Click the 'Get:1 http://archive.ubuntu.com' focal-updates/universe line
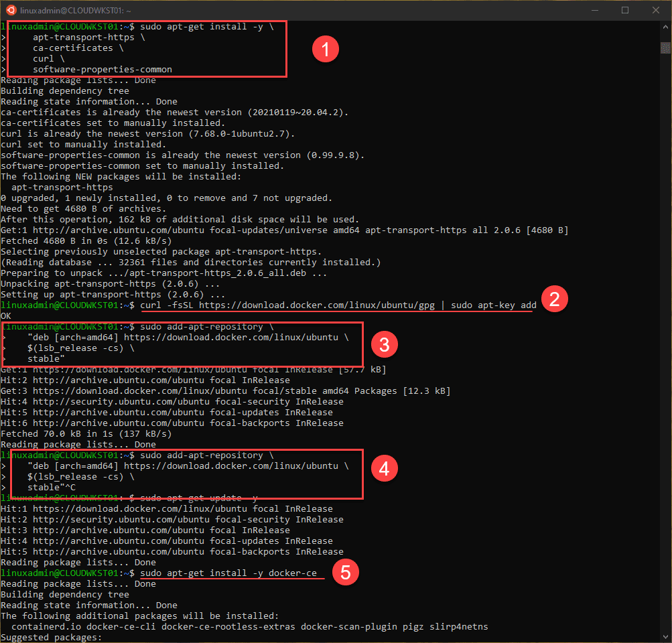Viewport: 672px width, 643px height. 284,230
